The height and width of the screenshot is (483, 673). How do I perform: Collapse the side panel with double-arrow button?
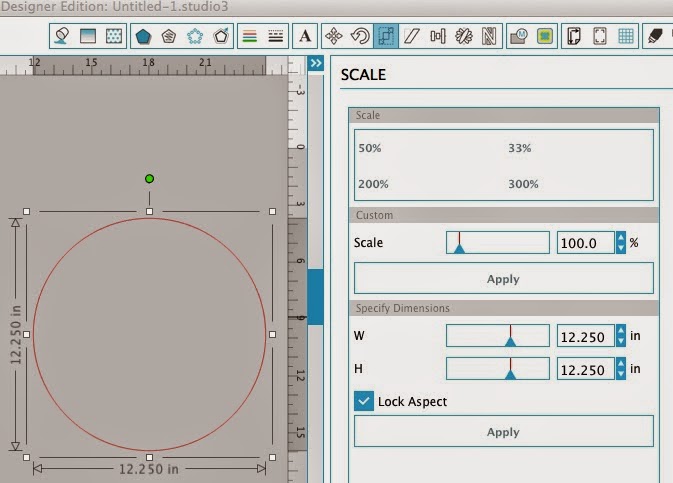pyautogui.click(x=316, y=64)
